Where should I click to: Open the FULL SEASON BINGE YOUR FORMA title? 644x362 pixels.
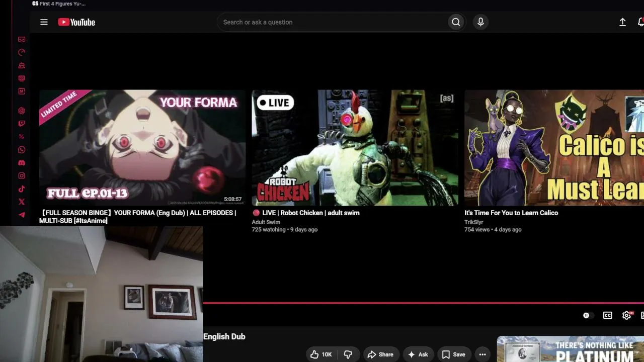138,217
